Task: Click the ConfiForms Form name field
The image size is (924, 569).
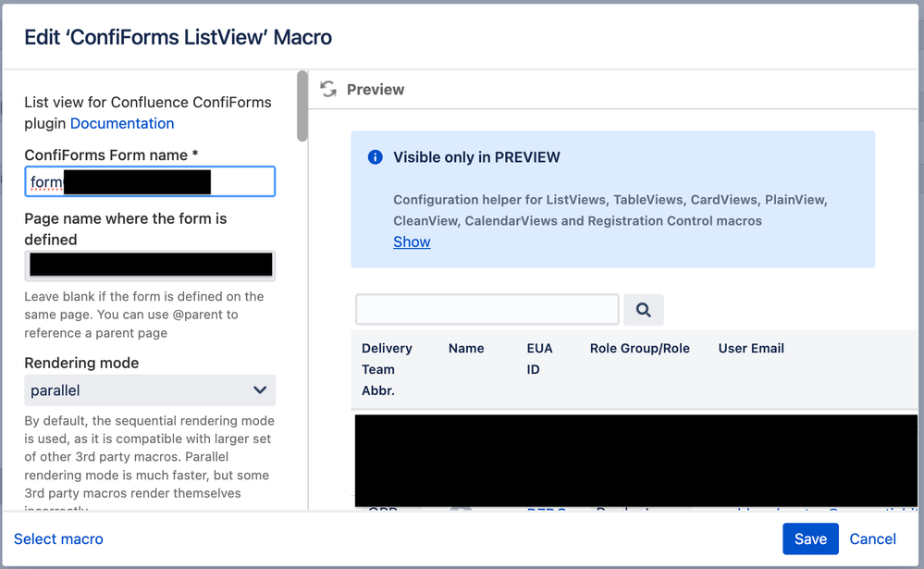Action: 150,181
